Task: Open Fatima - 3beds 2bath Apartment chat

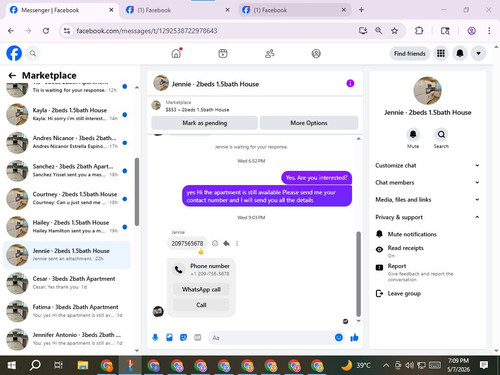Action: [x=67, y=311]
